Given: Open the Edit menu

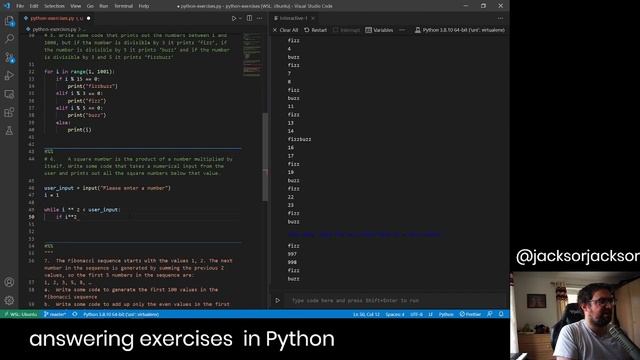Looking at the screenshot, I should click(x=34, y=6).
